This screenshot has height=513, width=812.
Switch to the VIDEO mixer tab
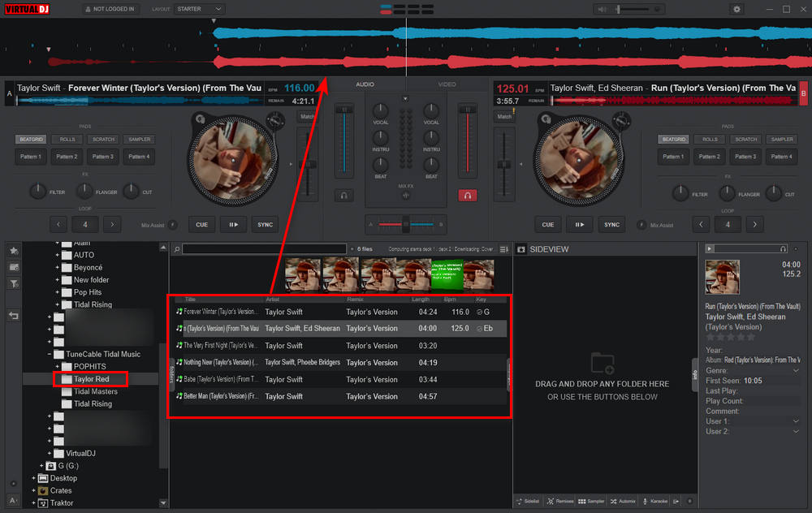(447, 84)
